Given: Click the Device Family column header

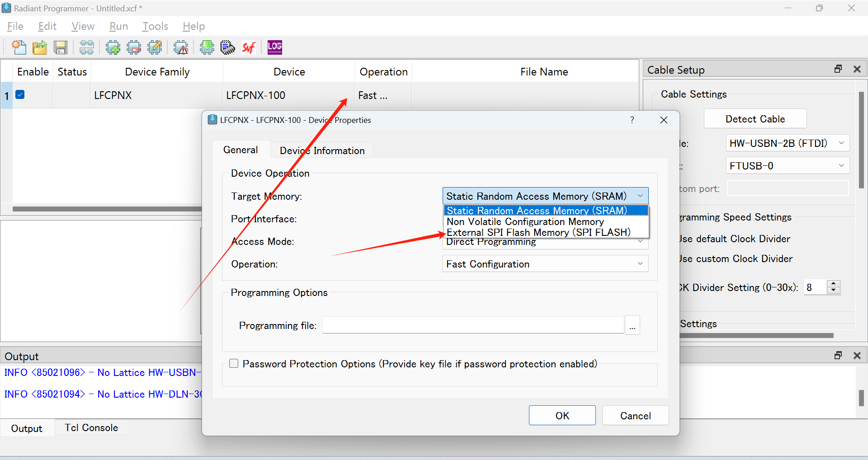Looking at the screenshot, I should coord(157,72).
